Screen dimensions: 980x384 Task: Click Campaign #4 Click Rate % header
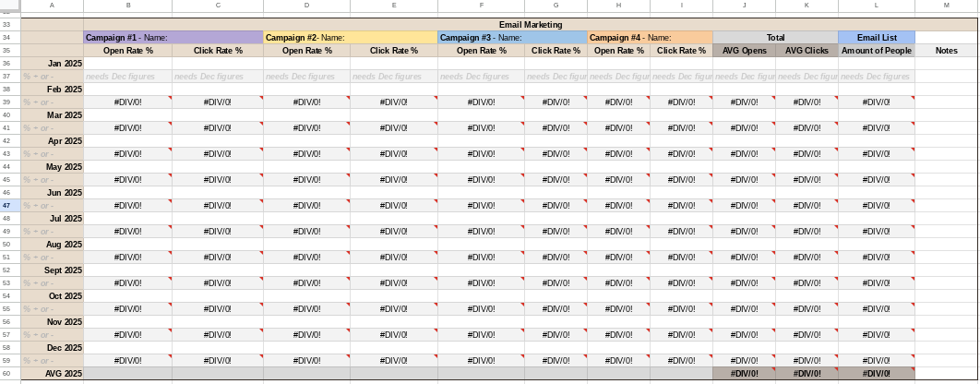coord(681,51)
